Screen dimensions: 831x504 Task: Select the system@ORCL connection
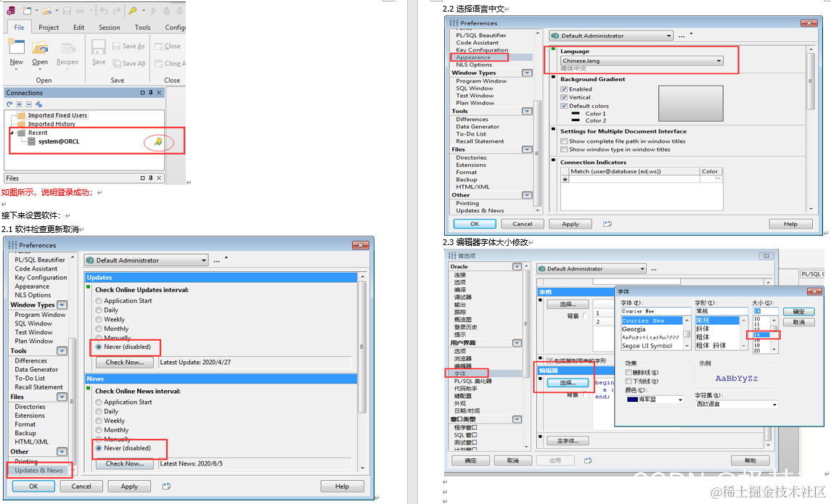click(58, 142)
